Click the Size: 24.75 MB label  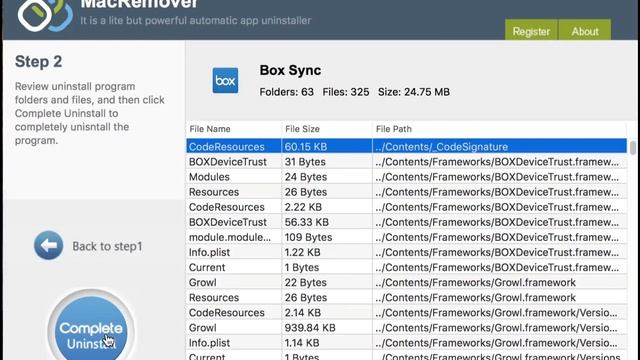414,92
